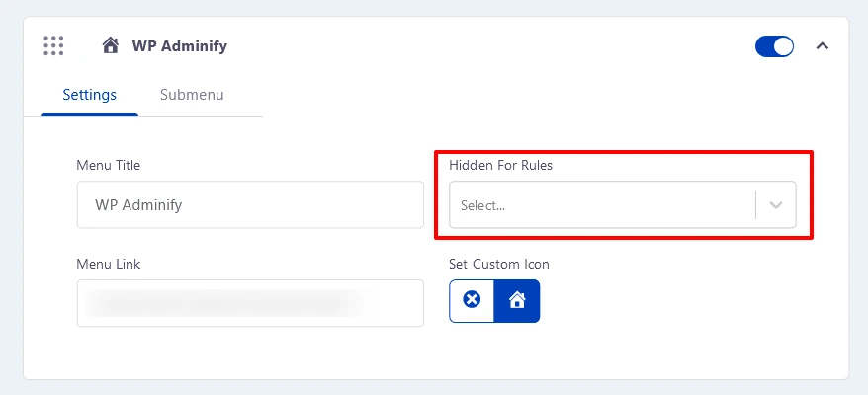The width and height of the screenshot is (868, 395).
Task: Click the Set Custom Icon label
Action: tap(499, 264)
